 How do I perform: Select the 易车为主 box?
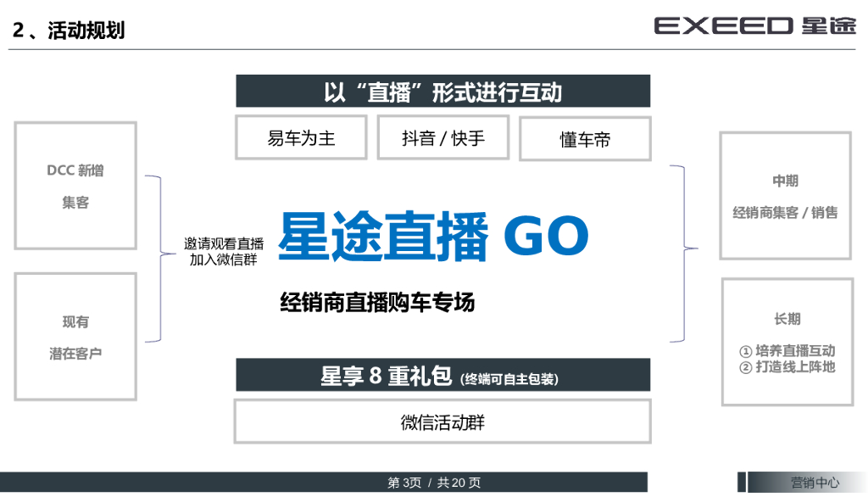301,137
